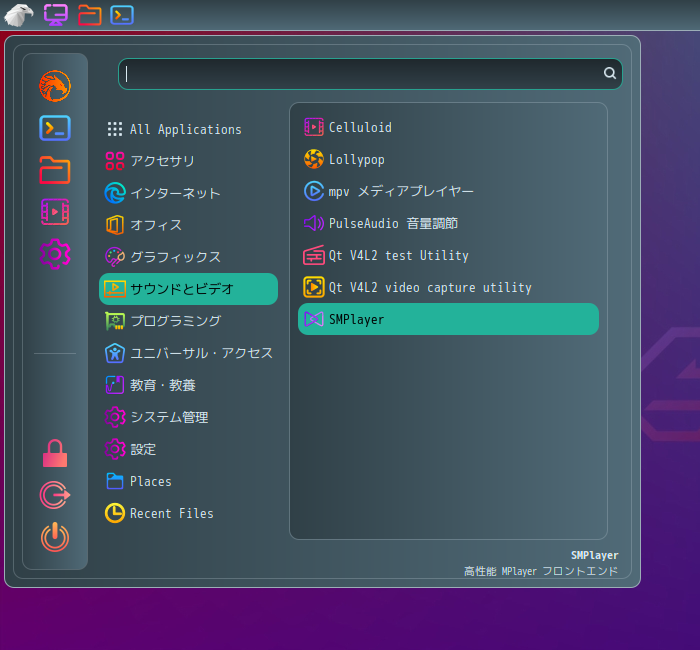This screenshot has width=700, height=650.
Task: Lock the screen with padlock icon
Action: (55, 453)
